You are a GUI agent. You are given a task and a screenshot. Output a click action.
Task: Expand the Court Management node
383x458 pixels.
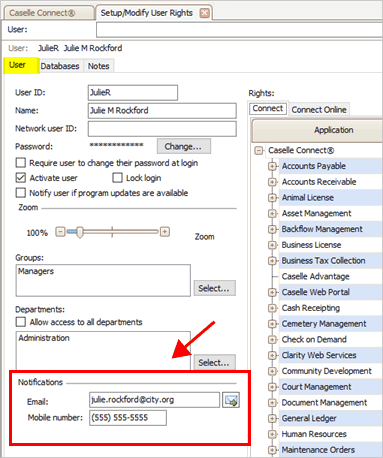pos(272,387)
